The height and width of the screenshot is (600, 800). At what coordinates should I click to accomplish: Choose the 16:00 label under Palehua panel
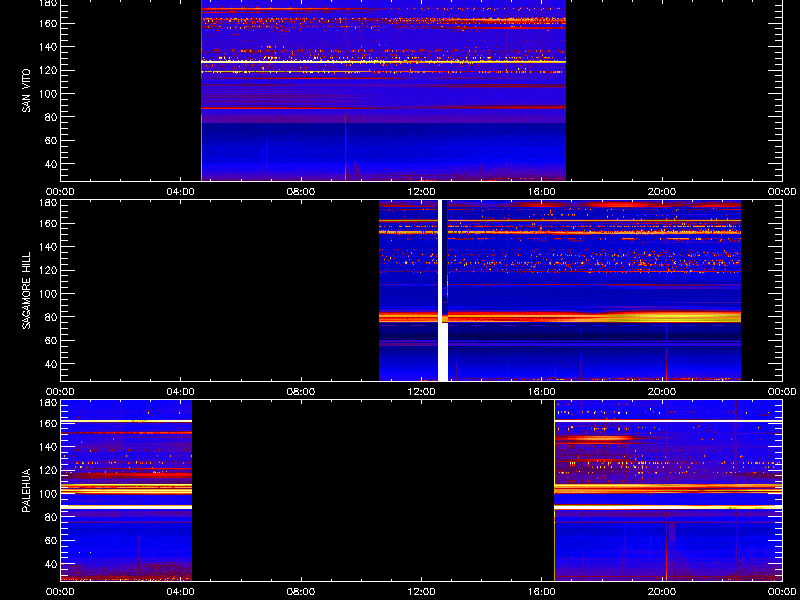(x=542, y=592)
